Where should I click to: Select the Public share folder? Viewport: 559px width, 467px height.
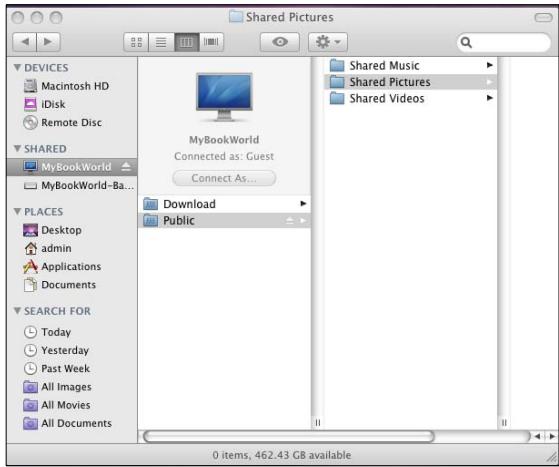224,220
